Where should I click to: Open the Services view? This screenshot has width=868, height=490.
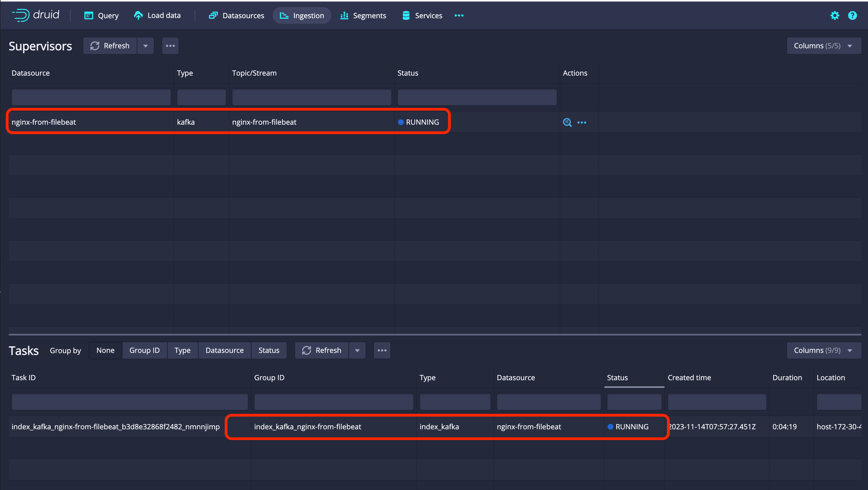422,15
